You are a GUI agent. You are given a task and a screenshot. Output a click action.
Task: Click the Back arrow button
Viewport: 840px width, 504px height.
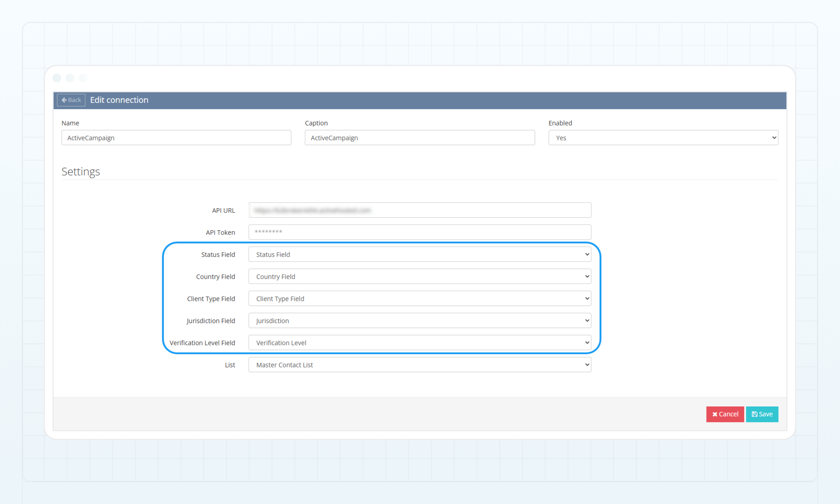coord(71,100)
